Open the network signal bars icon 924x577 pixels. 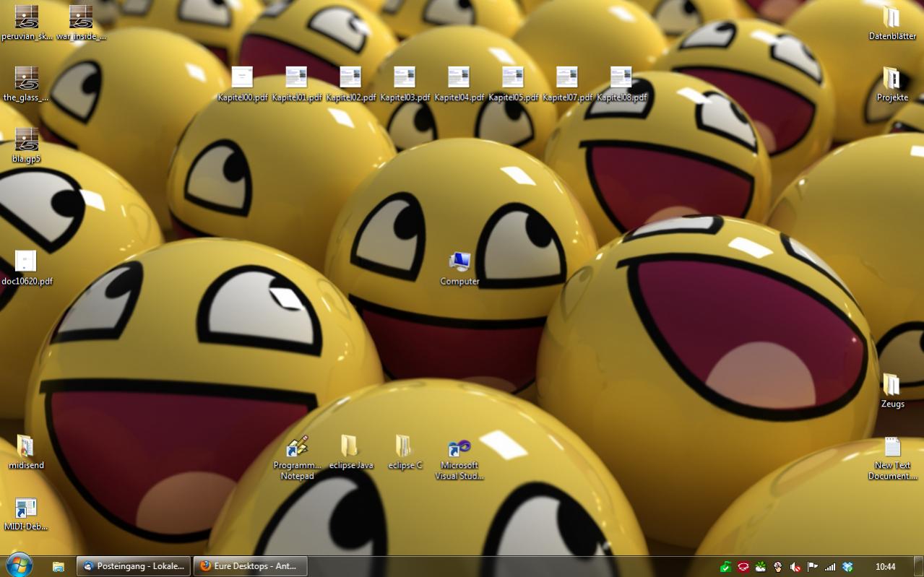pyautogui.click(x=830, y=567)
